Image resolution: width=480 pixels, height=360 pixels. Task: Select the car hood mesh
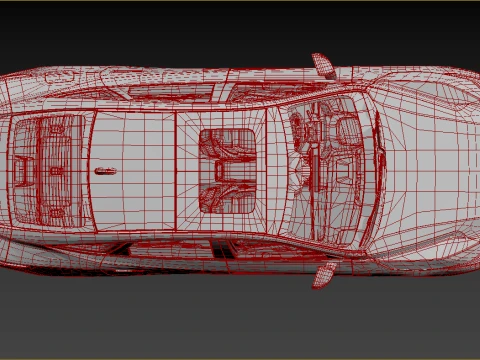(430, 171)
